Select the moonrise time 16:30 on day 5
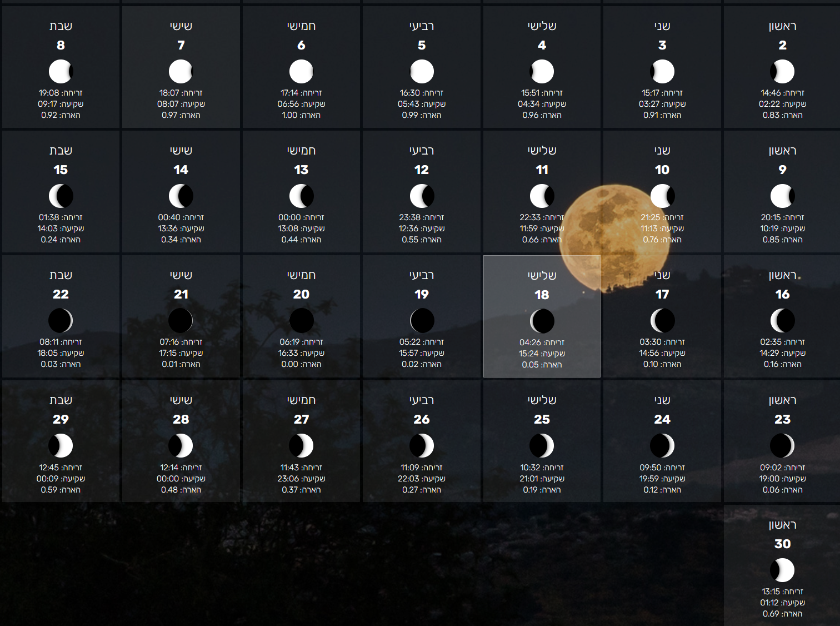Viewport: 840px width, 626px height. [410, 93]
